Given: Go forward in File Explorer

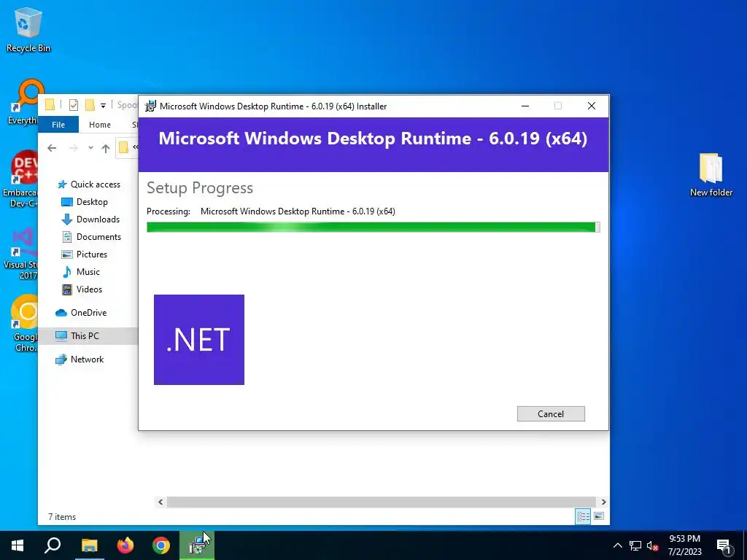Looking at the screenshot, I should click(x=74, y=148).
